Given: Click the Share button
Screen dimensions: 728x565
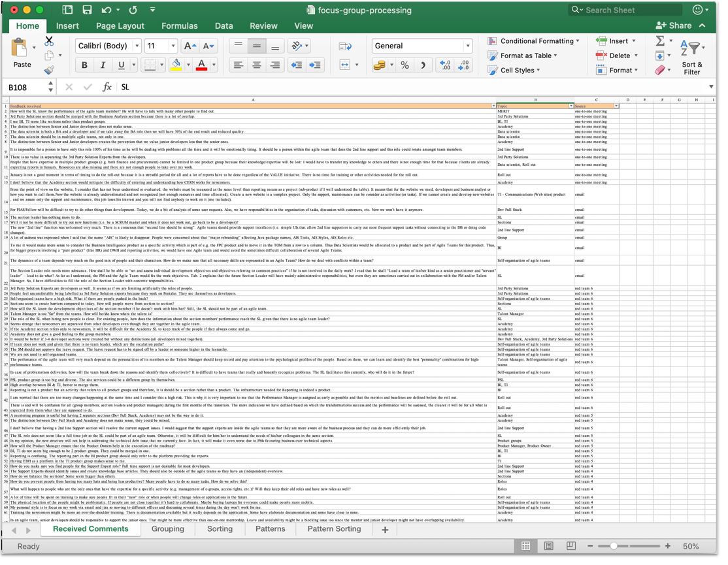Looking at the screenshot, I should click(674, 25).
